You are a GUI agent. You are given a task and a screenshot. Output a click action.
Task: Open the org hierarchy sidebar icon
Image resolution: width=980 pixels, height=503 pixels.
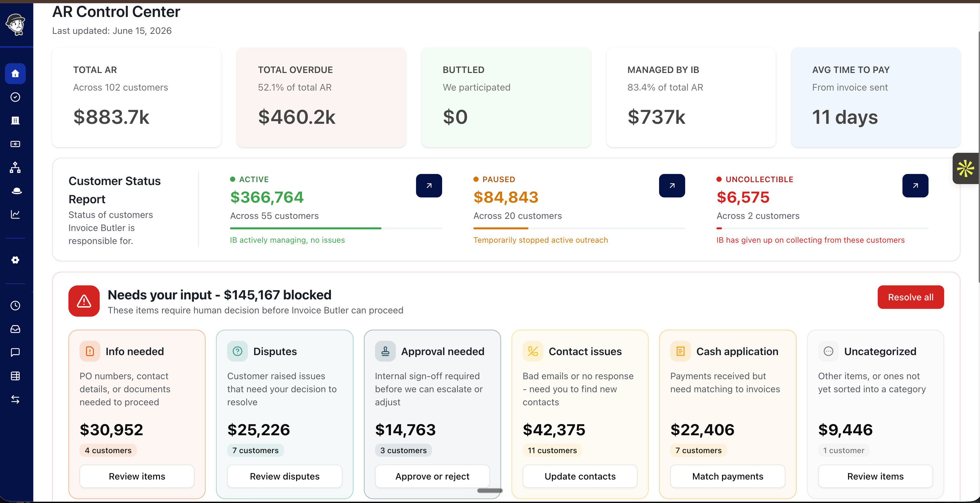pos(15,167)
